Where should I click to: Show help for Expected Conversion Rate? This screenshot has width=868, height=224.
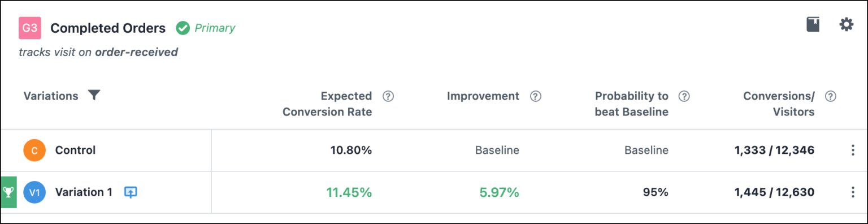coord(388,96)
